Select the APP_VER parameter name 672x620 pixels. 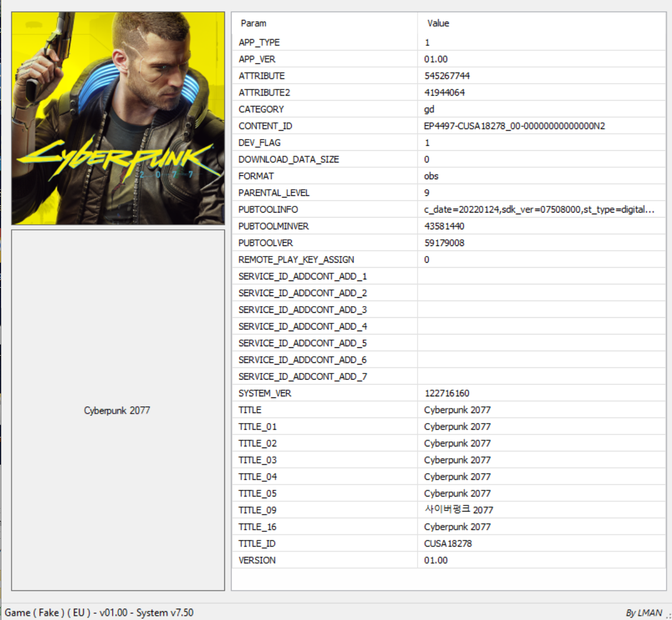[x=257, y=59]
